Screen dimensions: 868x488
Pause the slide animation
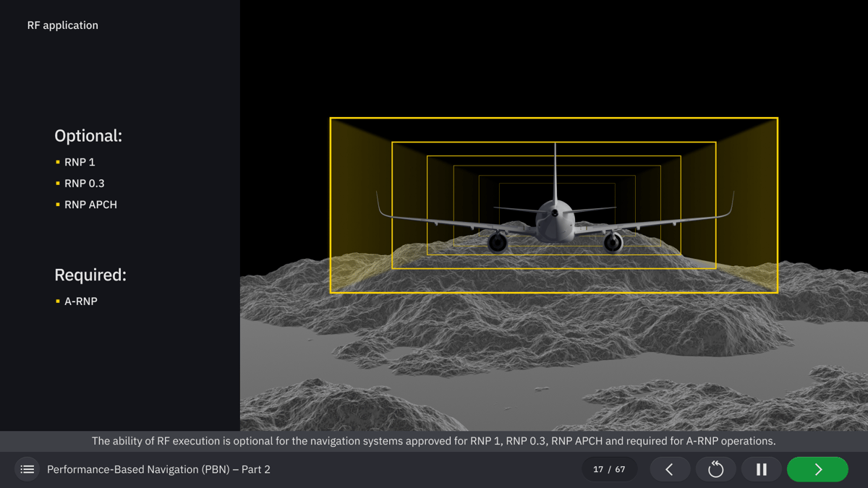pos(762,468)
